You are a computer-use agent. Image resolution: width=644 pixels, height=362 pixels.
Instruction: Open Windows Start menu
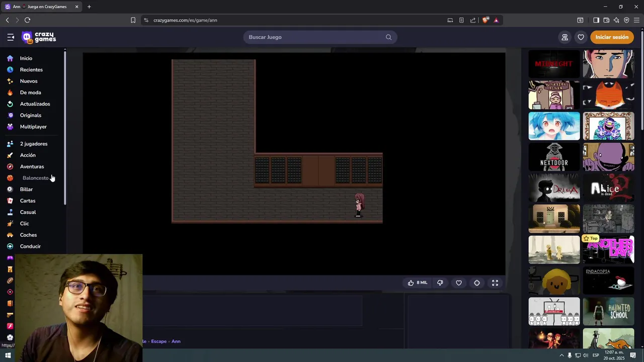[8, 355]
